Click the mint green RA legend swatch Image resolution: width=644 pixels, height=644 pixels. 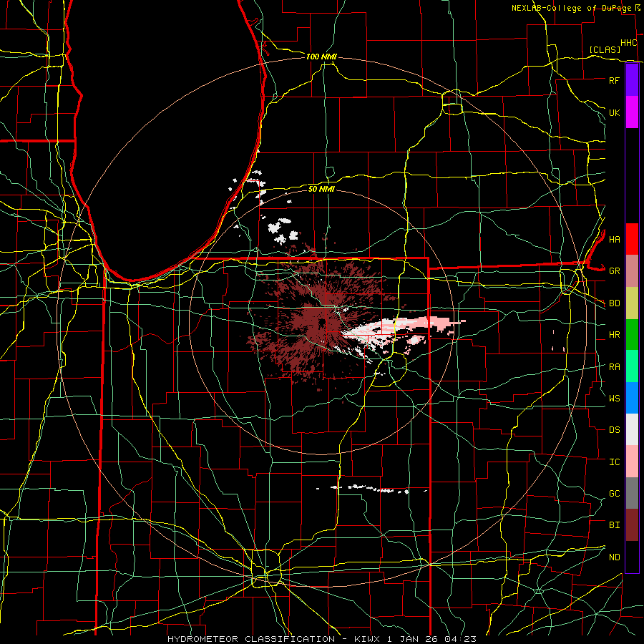632,366
